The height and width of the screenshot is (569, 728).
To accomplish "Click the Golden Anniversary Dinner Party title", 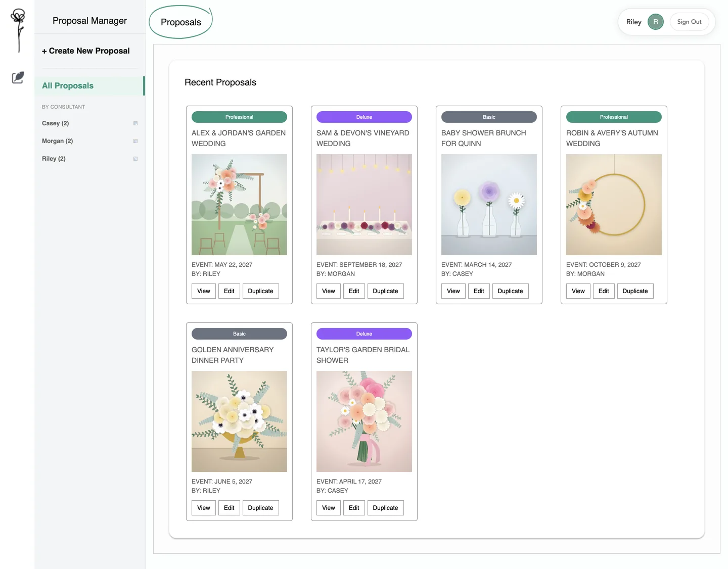I will 233,355.
